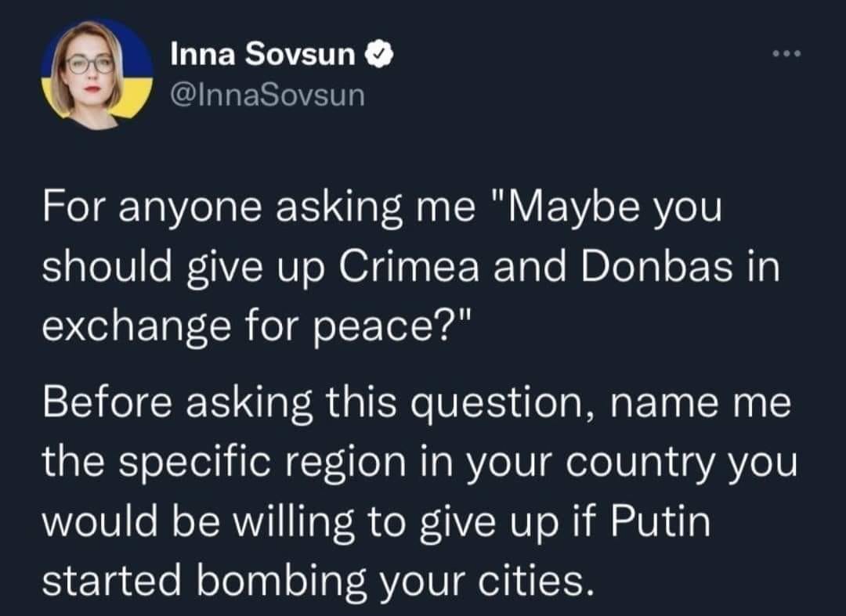Click the verified checkmark badge
The height and width of the screenshot is (616, 846).
(x=374, y=55)
